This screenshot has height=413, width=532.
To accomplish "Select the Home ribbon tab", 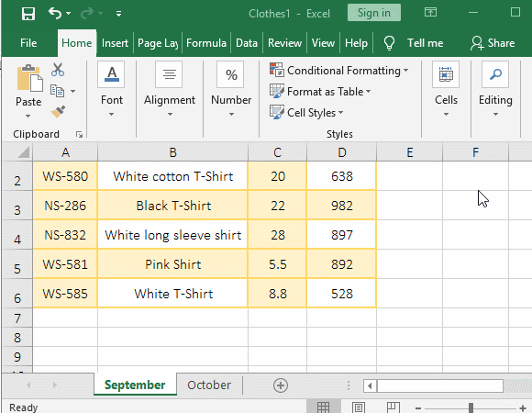I will pyautogui.click(x=77, y=43).
